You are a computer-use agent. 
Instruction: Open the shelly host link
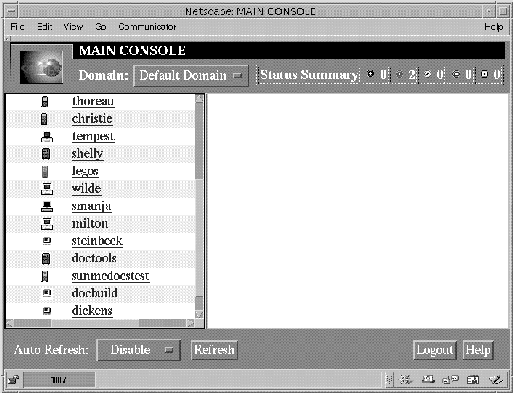click(87, 154)
